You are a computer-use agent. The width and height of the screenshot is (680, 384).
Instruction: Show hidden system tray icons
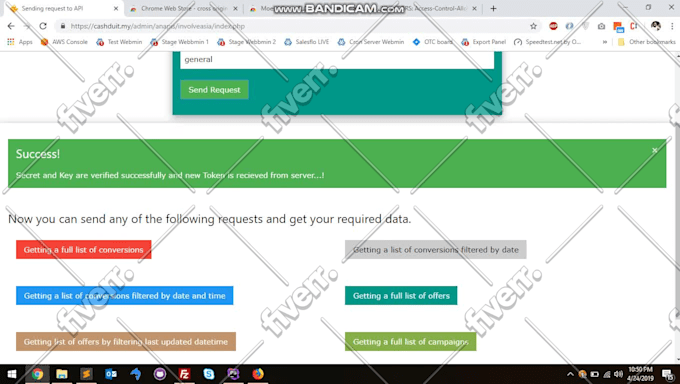click(570, 374)
